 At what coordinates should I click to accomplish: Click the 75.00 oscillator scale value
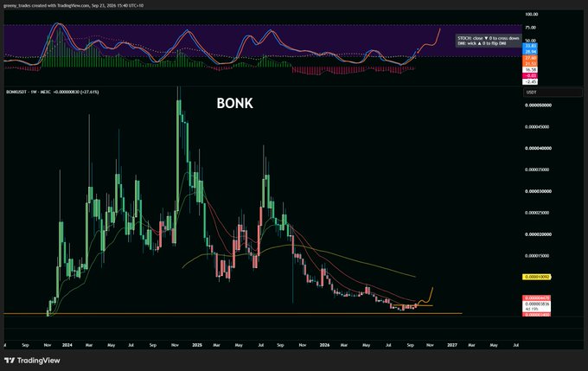[530, 28]
